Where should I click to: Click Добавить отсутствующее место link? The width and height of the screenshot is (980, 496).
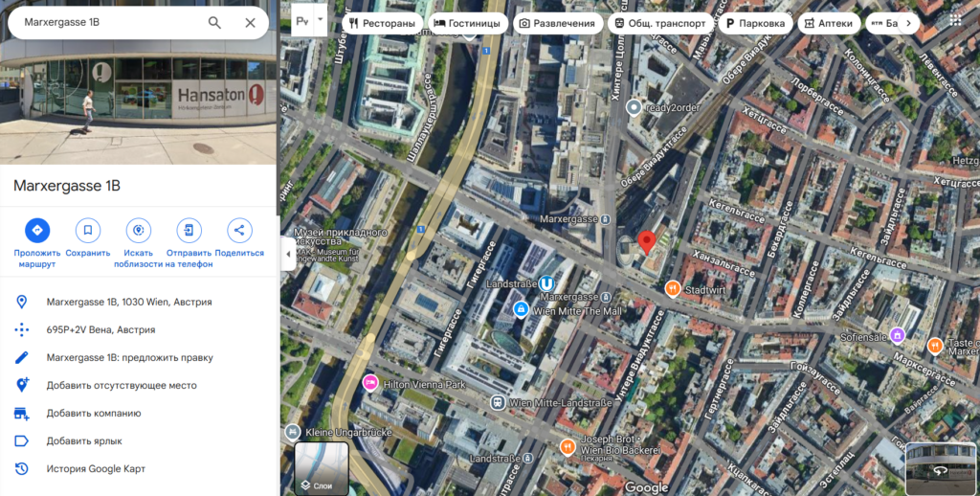tap(122, 385)
